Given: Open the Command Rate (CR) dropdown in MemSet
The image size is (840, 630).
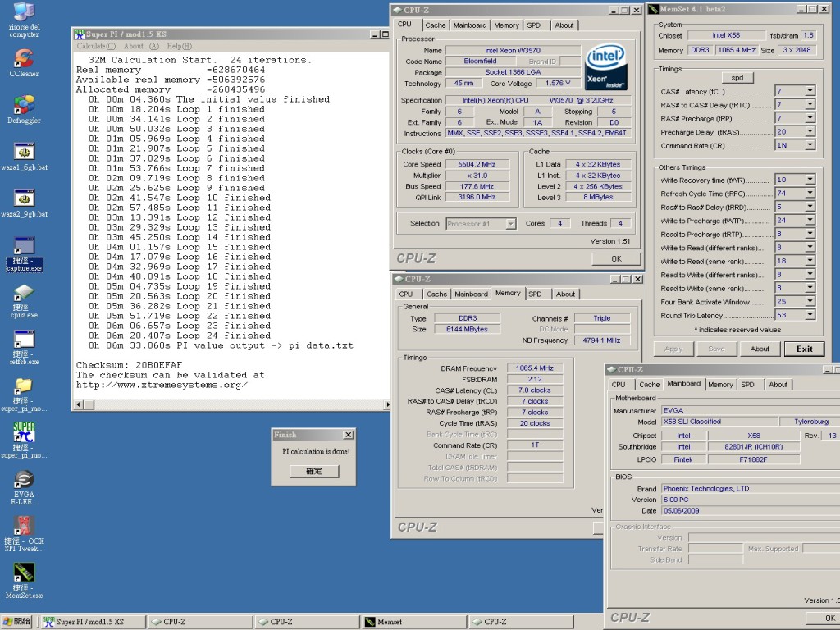Looking at the screenshot, I should pyautogui.click(x=810, y=145).
